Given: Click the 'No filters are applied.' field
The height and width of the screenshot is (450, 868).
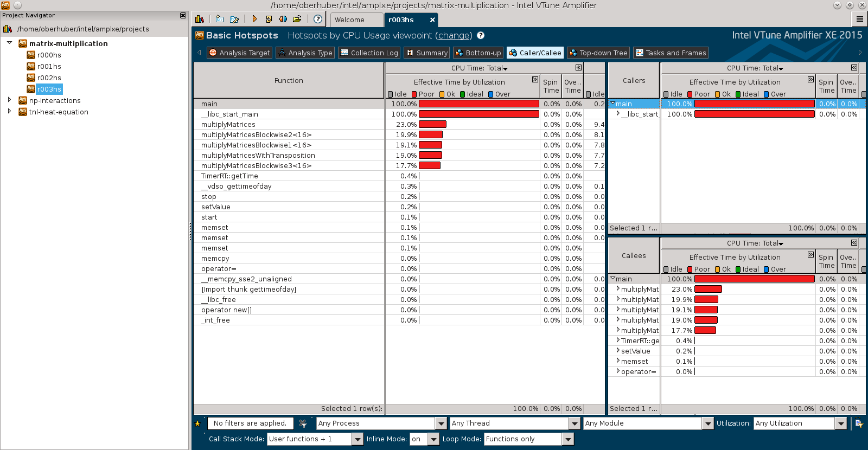Looking at the screenshot, I should [x=250, y=423].
